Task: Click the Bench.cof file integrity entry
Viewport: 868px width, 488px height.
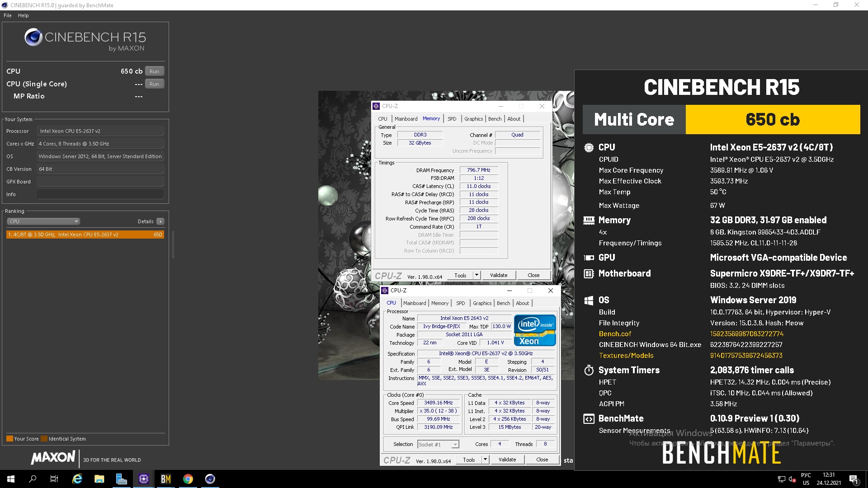Action: coord(615,334)
